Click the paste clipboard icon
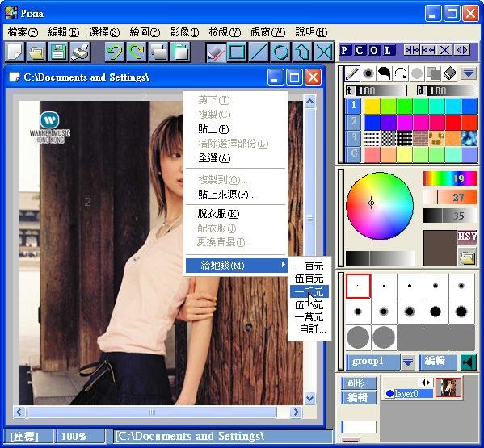This screenshot has height=448, width=484. click(x=180, y=52)
